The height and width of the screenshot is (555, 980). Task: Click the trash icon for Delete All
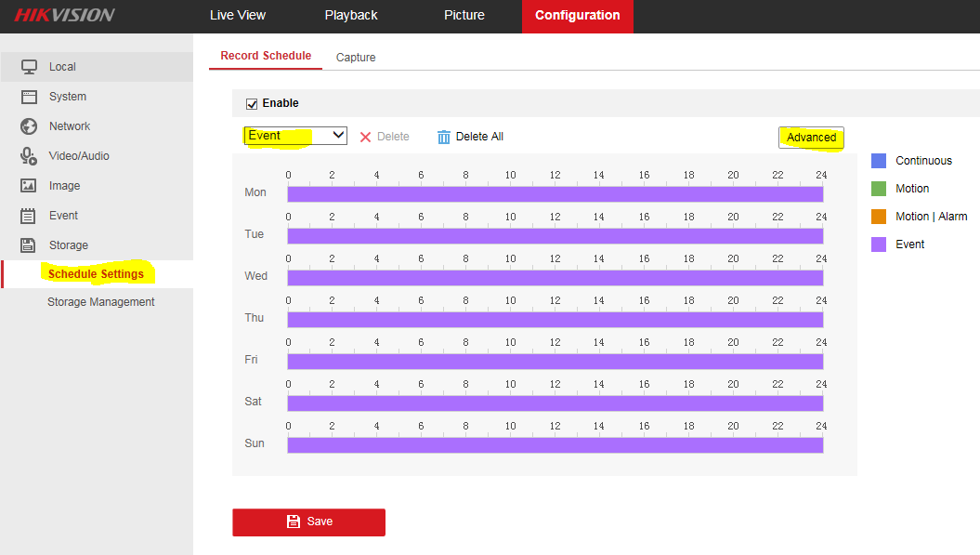[444, 137]
